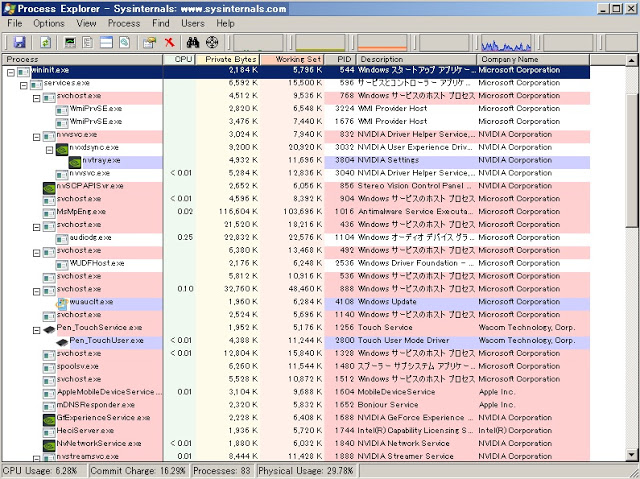640x479 pixels.
Task: Sort by the Company Name column header
Action: coord(533,60)
